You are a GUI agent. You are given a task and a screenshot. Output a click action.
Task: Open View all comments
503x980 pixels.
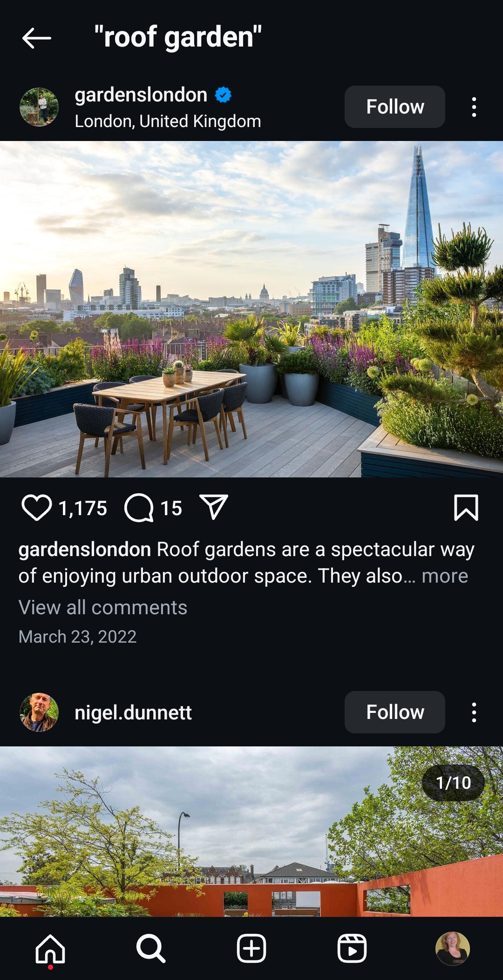103,607
